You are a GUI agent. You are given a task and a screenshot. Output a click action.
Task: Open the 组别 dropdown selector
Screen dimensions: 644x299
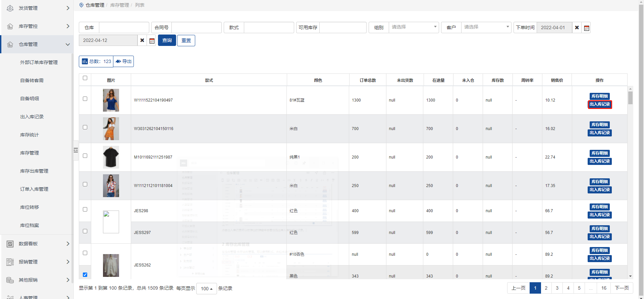click(414, 27)
